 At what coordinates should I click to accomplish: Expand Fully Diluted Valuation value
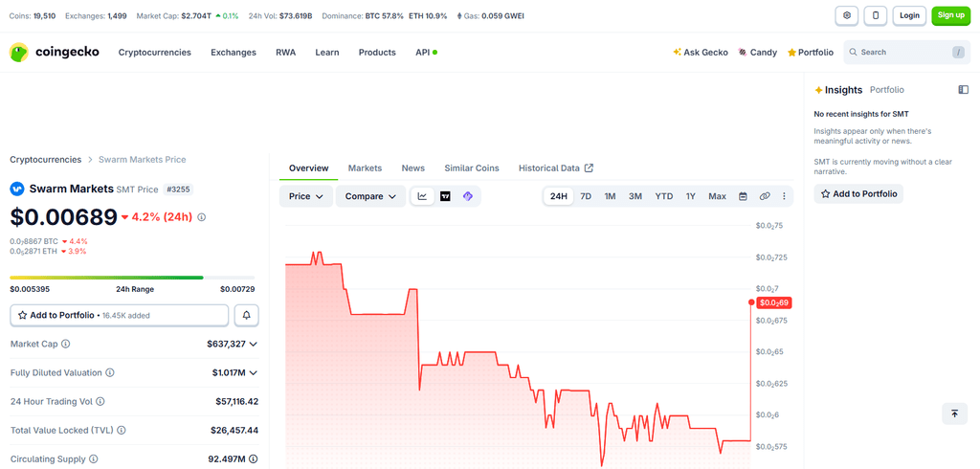pyautogui.click(x=253, y=372)
